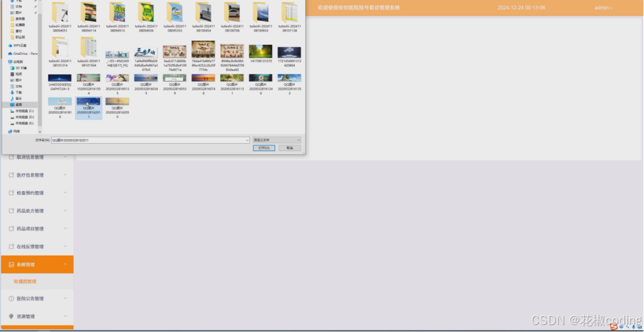
Task: Select folder tutieshi-20241108094051
Action: pyautogui.click(x=60, y=16)
